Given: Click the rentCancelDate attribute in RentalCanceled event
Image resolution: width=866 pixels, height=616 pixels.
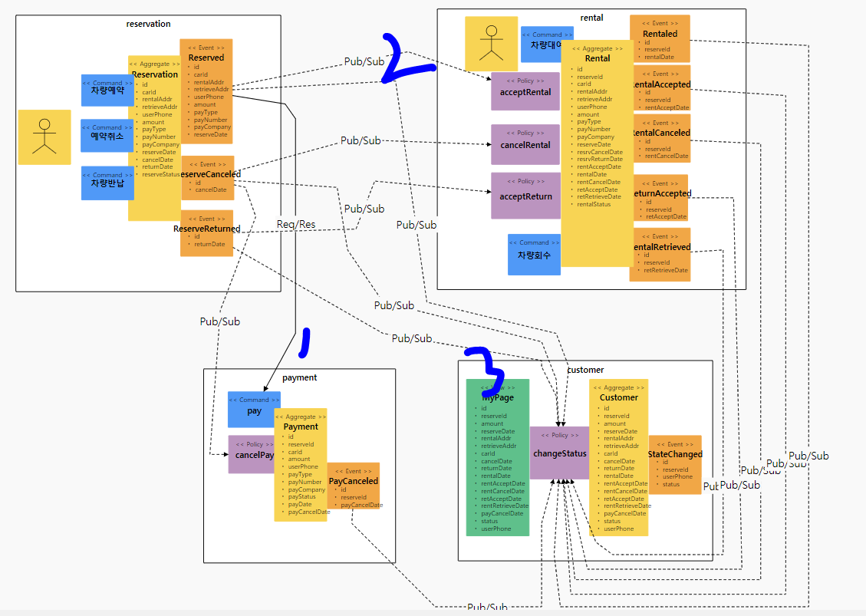Looking at the screenshot, I should 667,156.
